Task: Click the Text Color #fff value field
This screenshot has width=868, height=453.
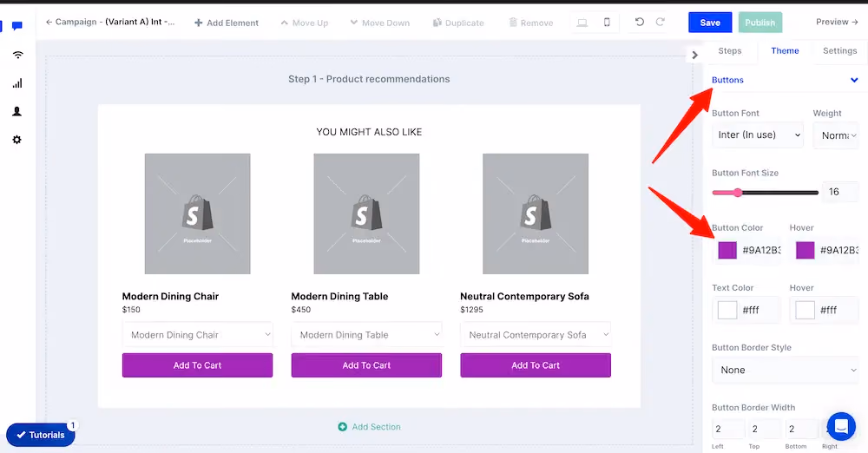Action: click(751, 310)
